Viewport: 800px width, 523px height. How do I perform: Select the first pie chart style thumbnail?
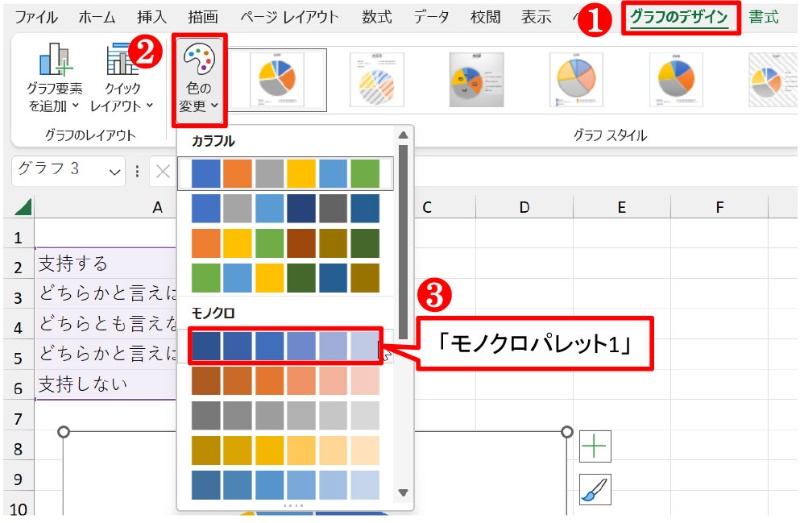(x=278, y=79)
